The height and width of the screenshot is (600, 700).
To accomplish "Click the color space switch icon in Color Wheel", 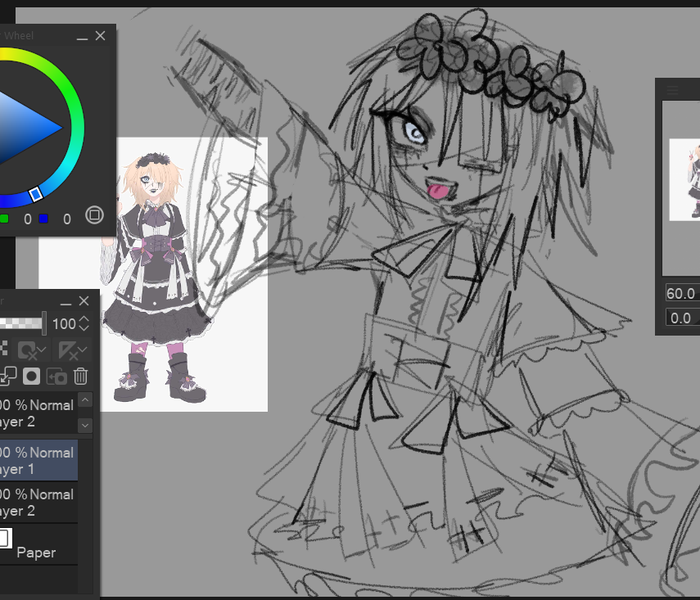I will [94, 216].
